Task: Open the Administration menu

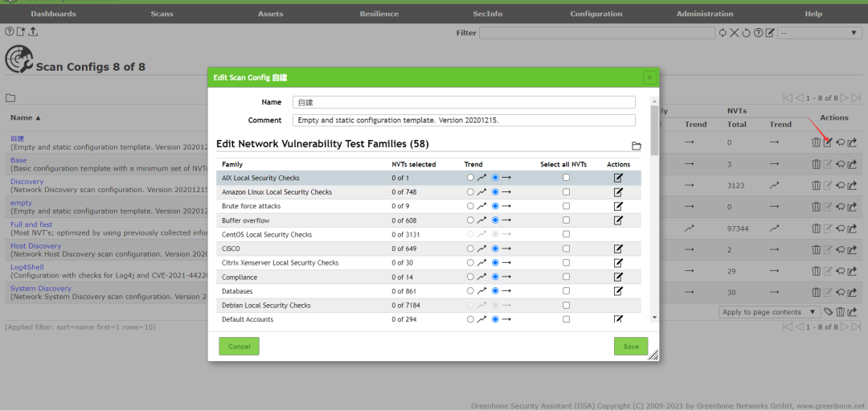Action: 705,14
